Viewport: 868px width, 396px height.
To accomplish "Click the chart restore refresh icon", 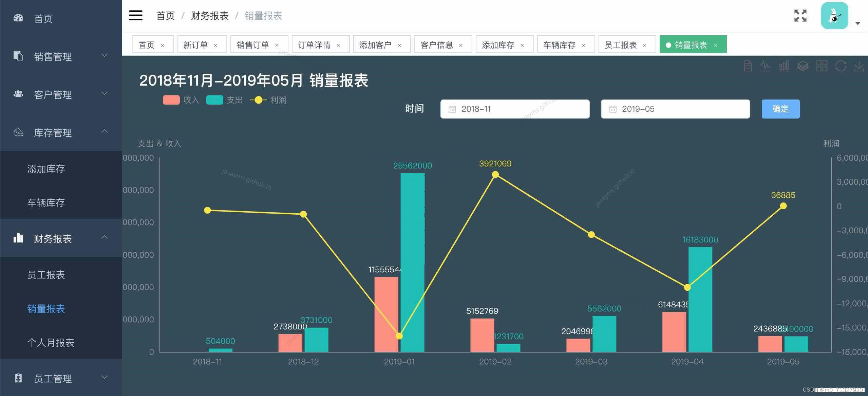I will 841,66.
